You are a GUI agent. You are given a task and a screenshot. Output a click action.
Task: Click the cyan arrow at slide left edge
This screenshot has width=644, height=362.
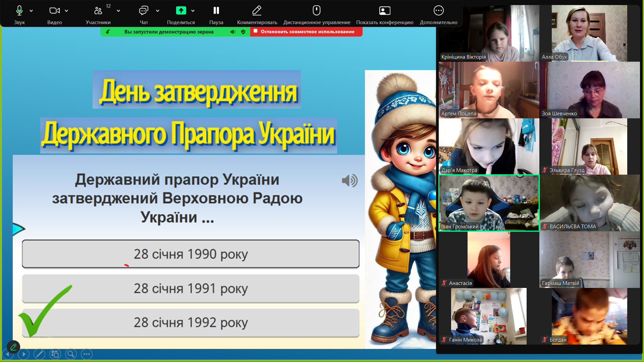tap(18, 229)
